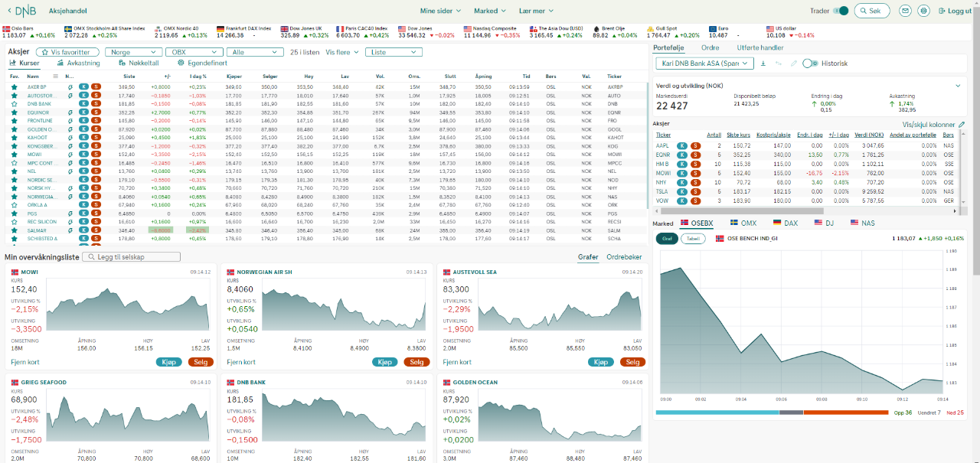Open the Utførte handler tab
This screenshot has width=980, height=463.
click(760, 47)
